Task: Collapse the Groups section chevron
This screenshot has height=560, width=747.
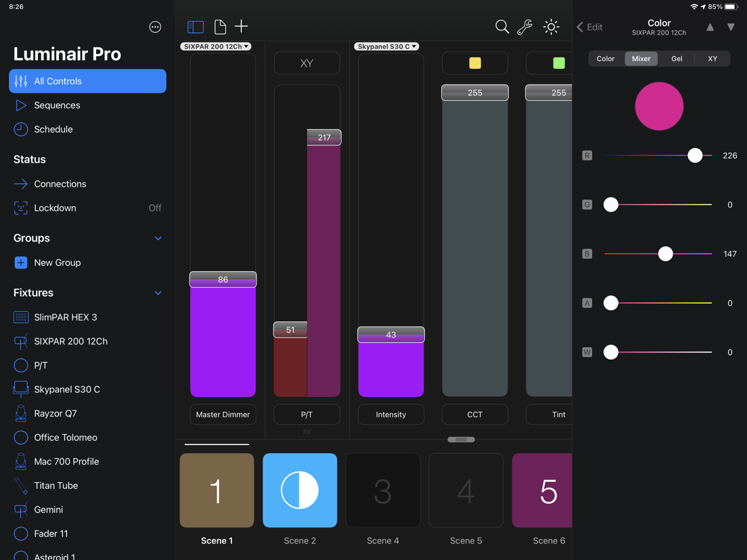Action: click(158, 238)
